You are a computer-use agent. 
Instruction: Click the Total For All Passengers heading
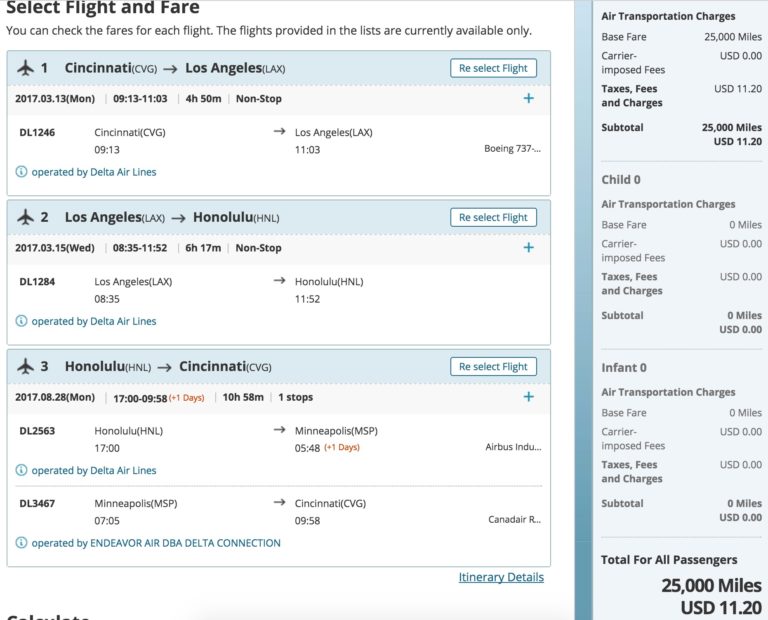pos(669,560)
